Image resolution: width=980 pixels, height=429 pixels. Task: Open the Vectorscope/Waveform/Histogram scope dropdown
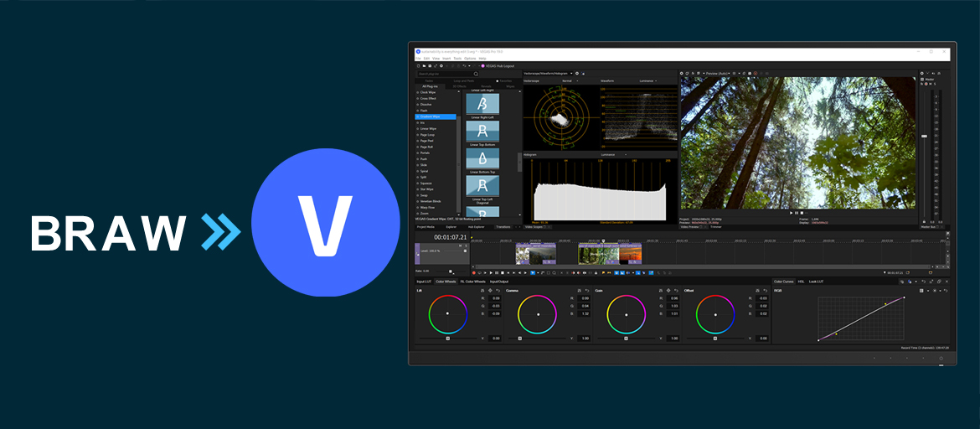pos(548,73)
